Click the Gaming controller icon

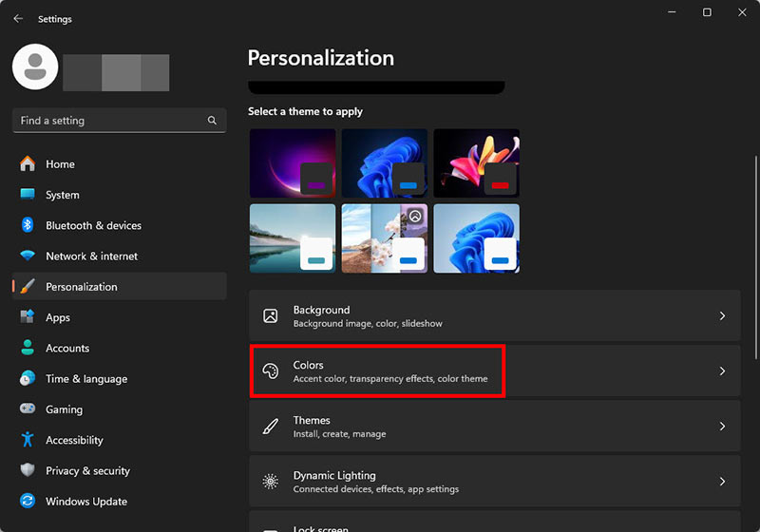pyautogui.click(x=28, y=408)
